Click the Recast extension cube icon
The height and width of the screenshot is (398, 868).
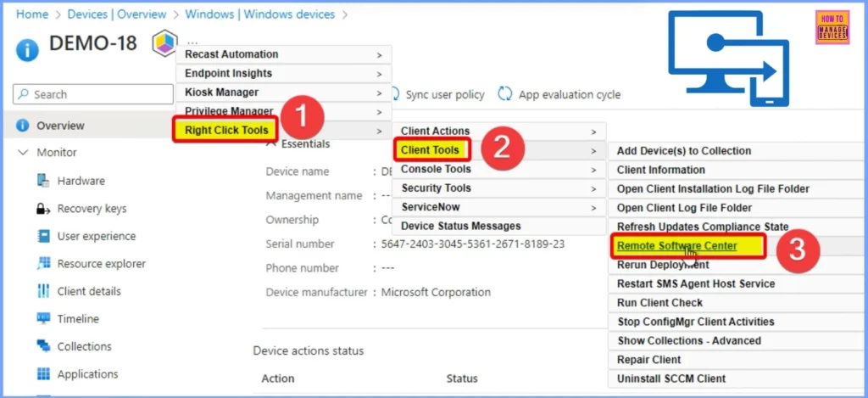click(x=164, y=43)
